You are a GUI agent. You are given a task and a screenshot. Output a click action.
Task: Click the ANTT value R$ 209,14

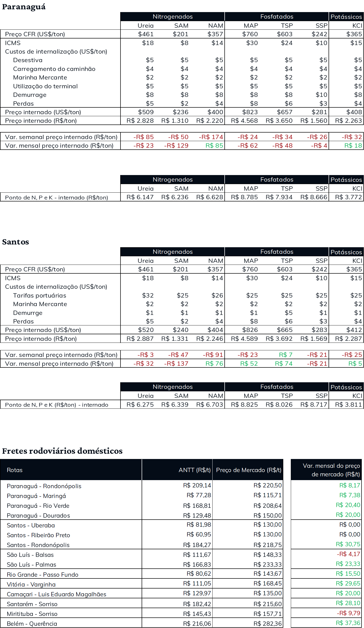(x=197, y=485)
